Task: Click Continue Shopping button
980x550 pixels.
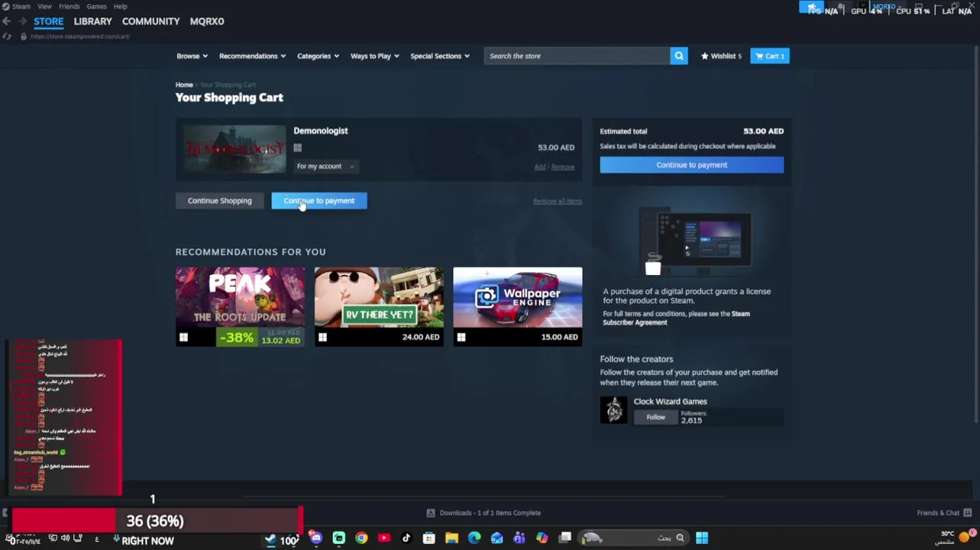Action: 219,201
